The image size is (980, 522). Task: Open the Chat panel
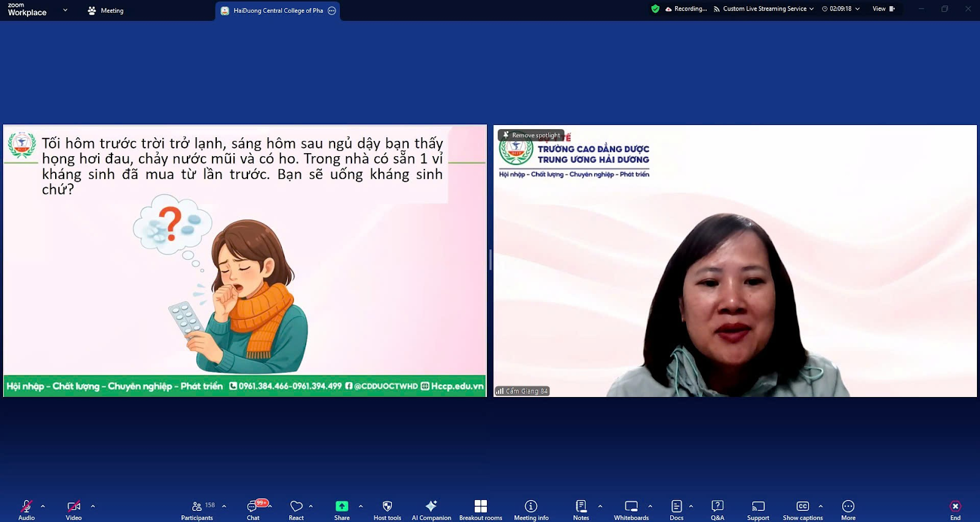tap(252, 509)
